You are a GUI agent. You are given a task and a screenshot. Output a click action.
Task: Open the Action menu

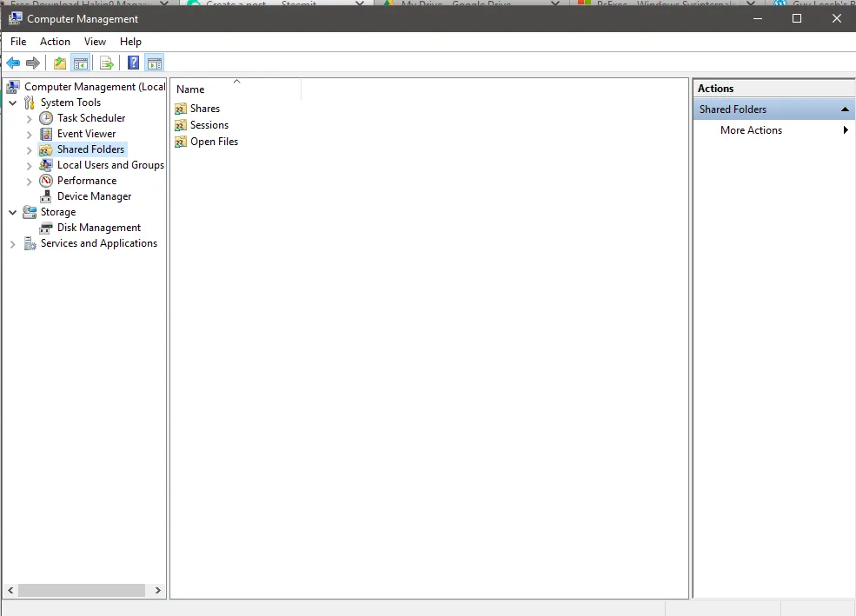pos(55,42)
